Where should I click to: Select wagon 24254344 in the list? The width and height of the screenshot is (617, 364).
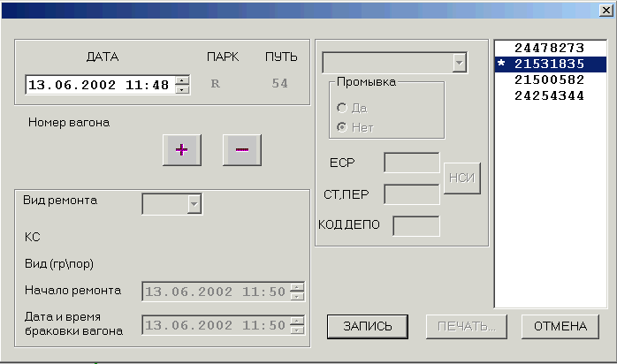[x=550, y=95]
